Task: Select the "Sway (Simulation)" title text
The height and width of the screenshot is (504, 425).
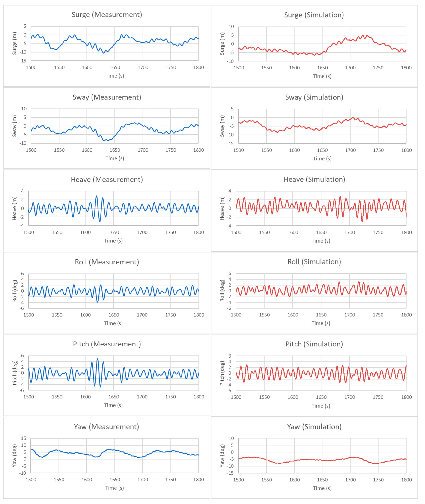Action: click(x=314, y=97)
